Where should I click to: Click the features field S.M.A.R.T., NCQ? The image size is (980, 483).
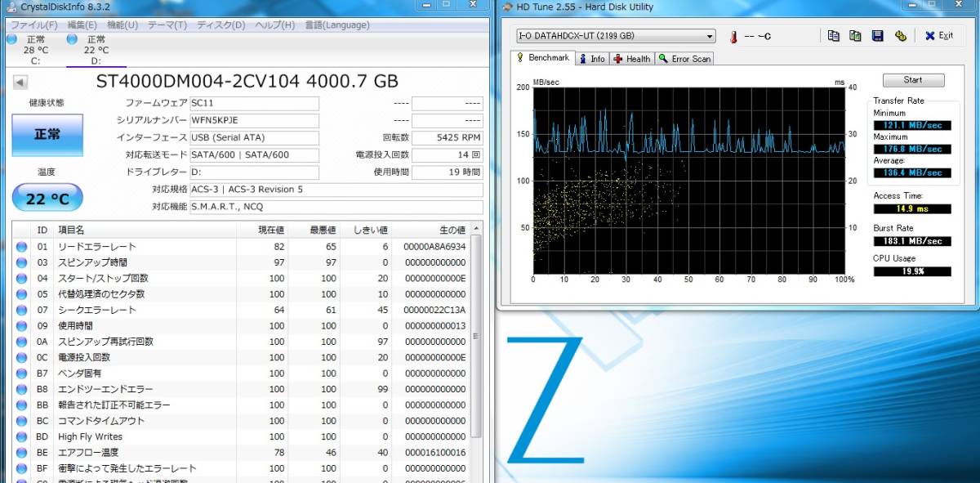point(336,207)
